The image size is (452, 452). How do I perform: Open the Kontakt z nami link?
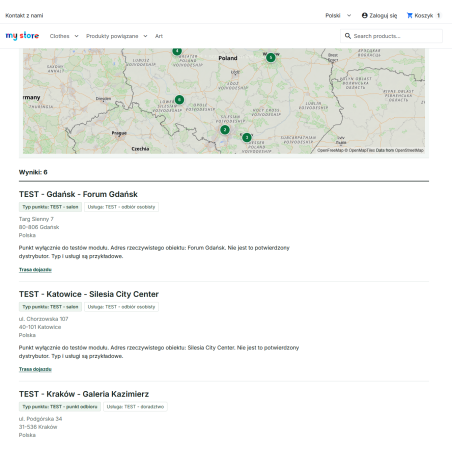(x=24, y=15)
